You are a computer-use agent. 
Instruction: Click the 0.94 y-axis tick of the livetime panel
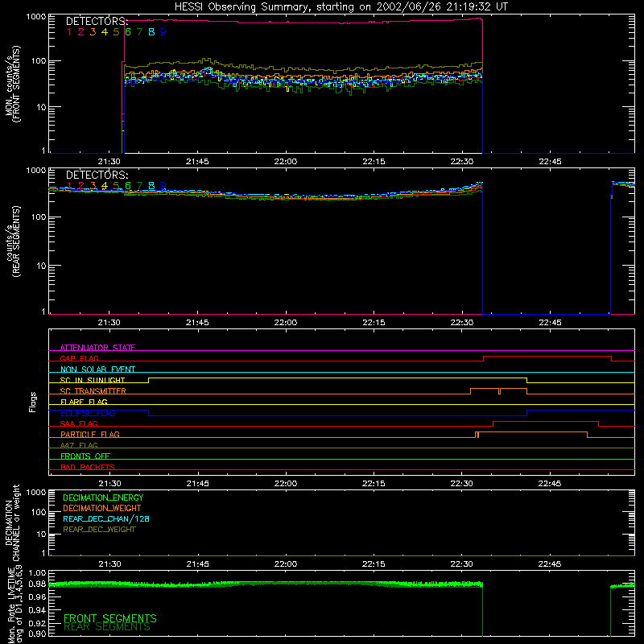click(37, 610)
